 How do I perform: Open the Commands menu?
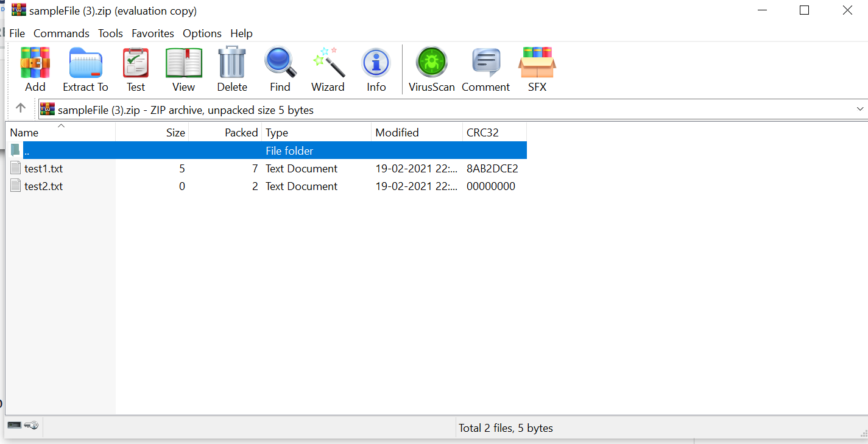pyautogui.click(x=61, y=33)
